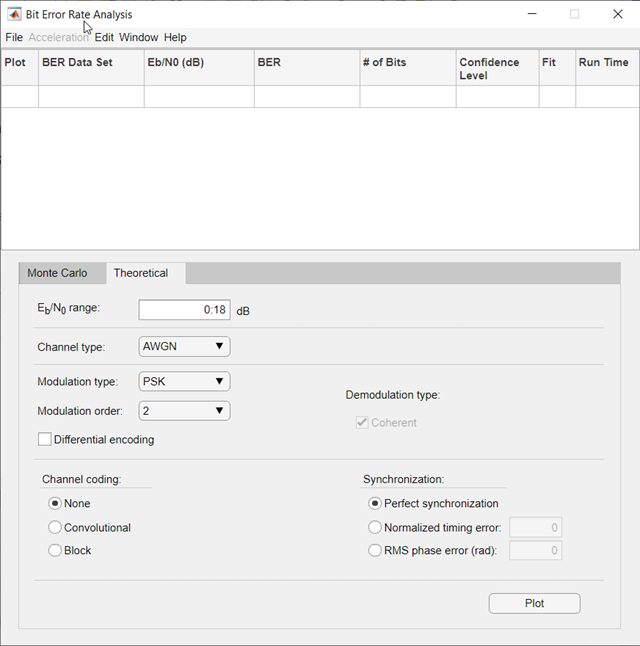Click the BER Data Set column header

[x=77, y=62]
